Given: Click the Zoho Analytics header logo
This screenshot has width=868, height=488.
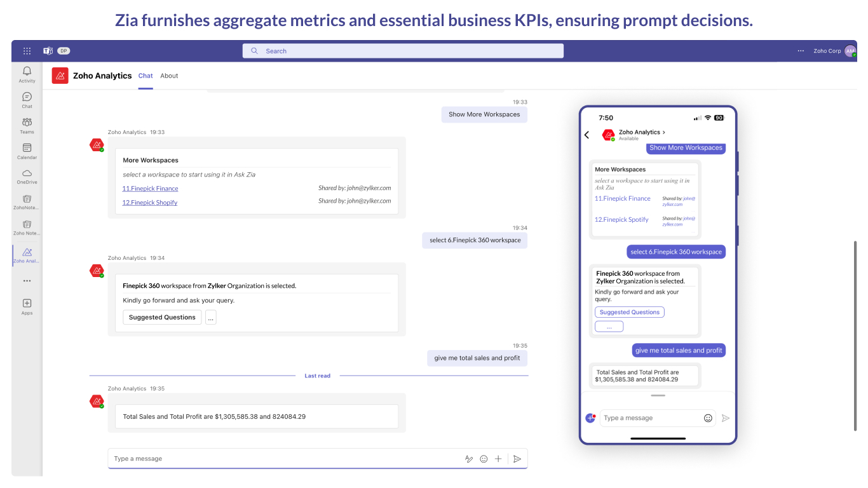Looking at the screenshot, I should (x=60, y=76).
